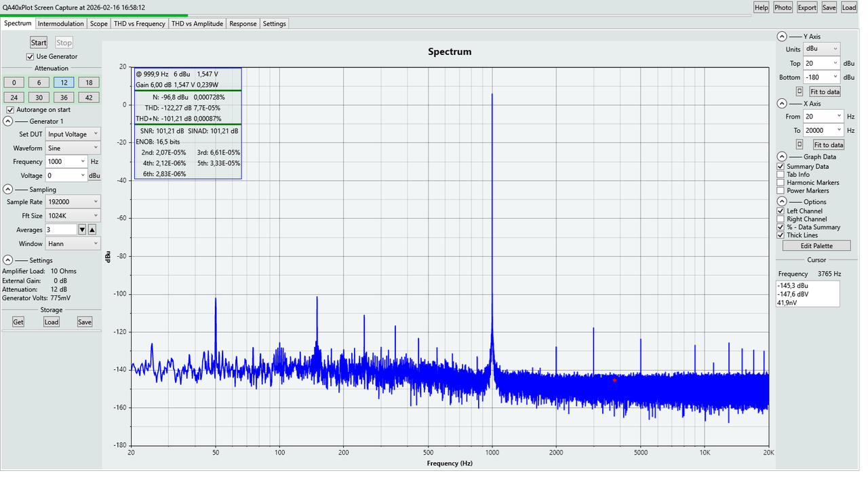Open the Edit Palette dialog
This screenshot has height=492, width=868.
tap(816, 245)
